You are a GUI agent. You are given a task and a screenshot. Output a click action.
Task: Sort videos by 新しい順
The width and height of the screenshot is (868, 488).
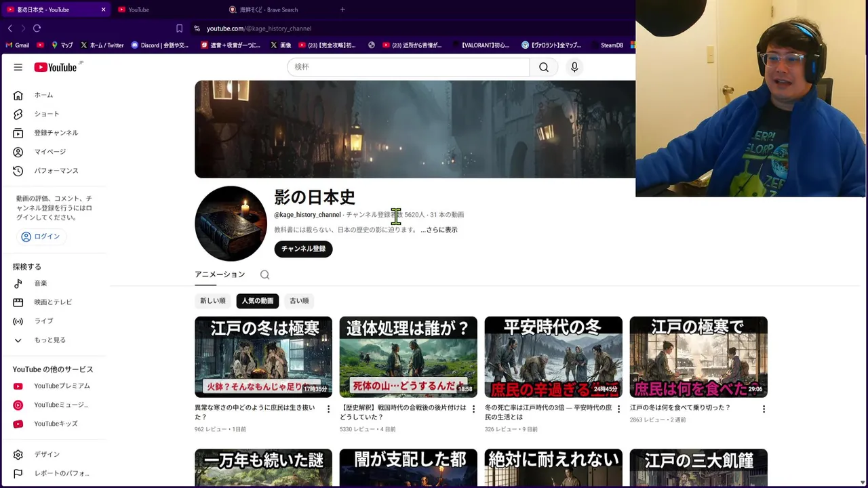click(213, 301)
